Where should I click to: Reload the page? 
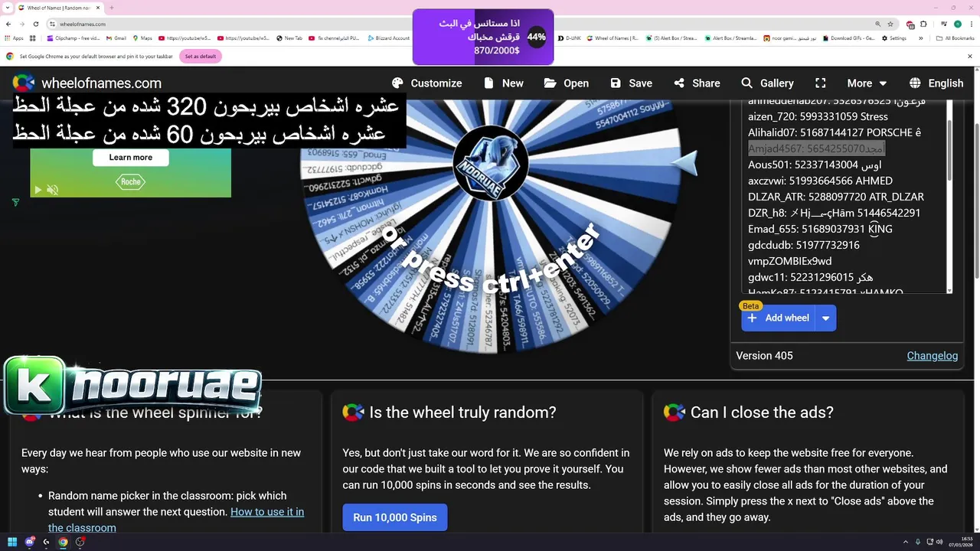pos(35,24)
